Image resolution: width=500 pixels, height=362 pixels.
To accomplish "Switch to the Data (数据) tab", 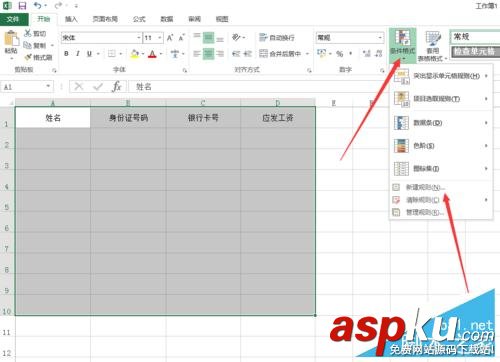I will pyautogui.click(x=167, y=19).
